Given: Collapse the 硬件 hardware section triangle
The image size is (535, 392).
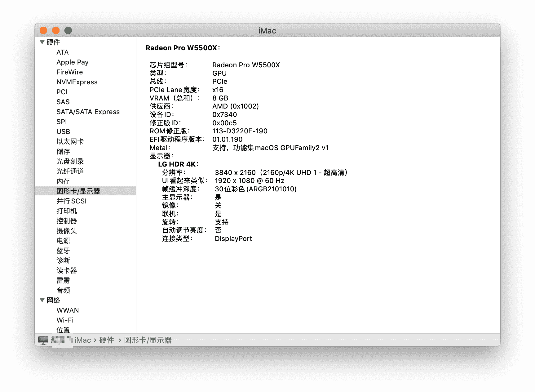Looking at the screenshot, I should [x=42, y=42].
